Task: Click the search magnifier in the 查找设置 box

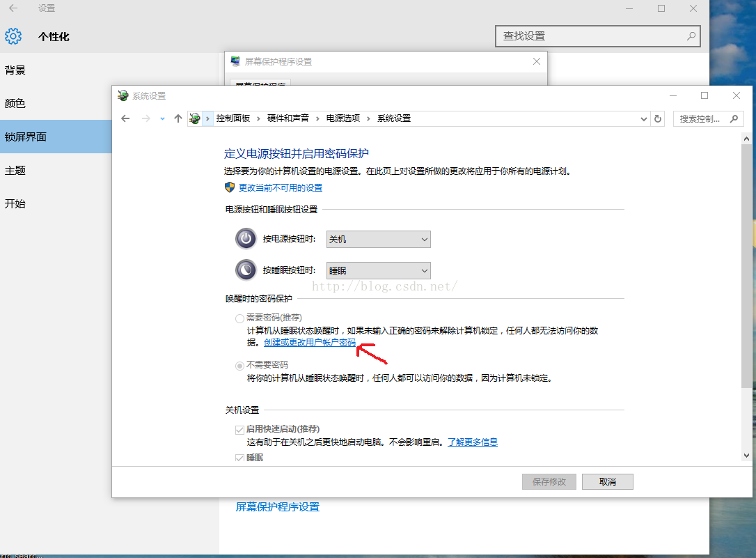Action: 691,36
